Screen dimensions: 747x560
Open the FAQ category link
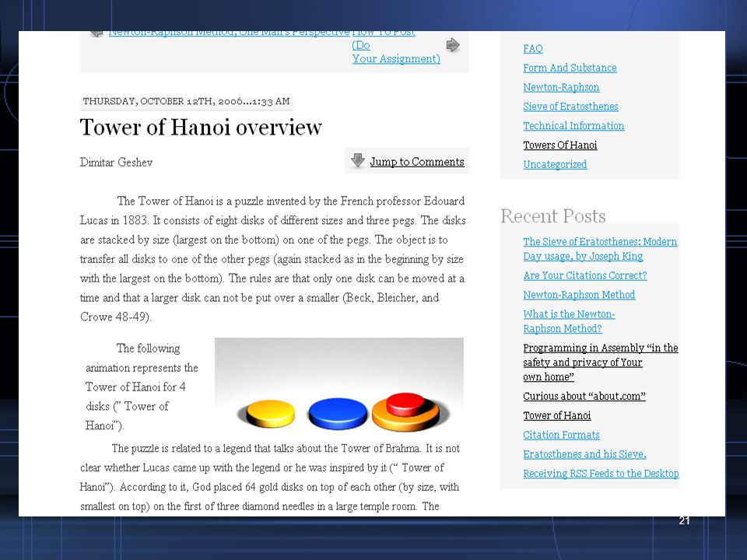click(x=532, y=48)
